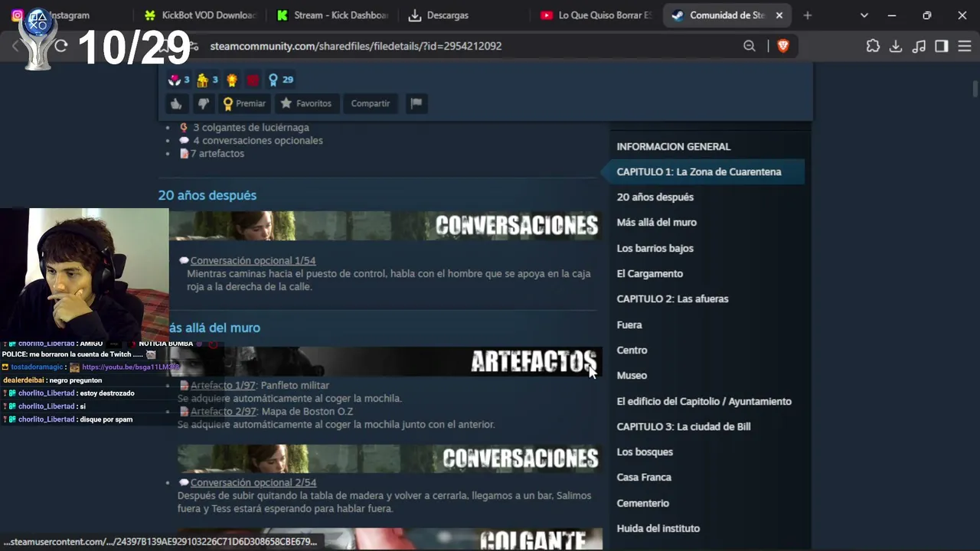Jump to Museo section
Screen dimensions: 980x551
632,375
